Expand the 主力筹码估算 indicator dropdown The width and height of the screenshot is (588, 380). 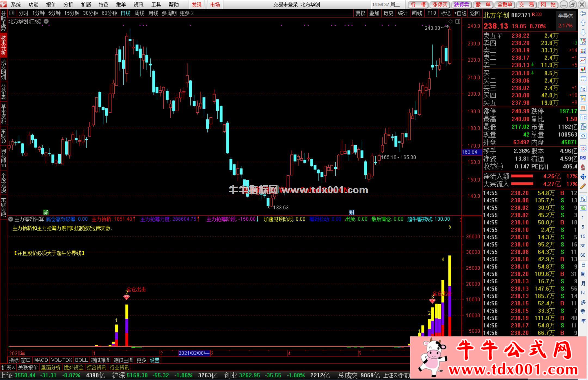[11, 219]
